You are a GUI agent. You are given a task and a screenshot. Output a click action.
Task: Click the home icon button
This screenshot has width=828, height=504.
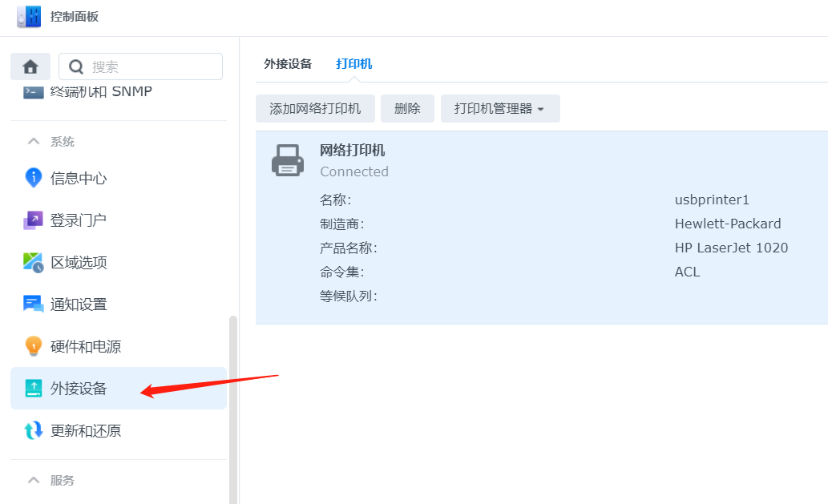[x=30, y=67]
